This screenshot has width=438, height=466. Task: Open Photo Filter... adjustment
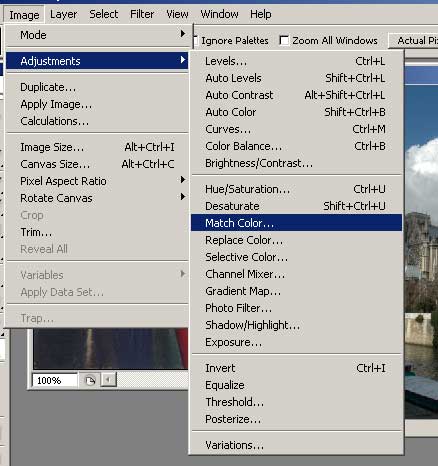click(x=296, y=308)
